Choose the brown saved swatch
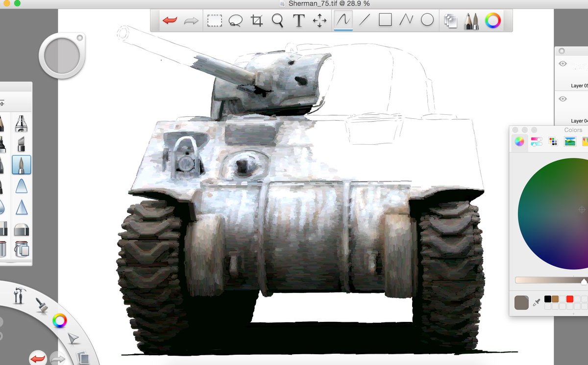Image resolution: width=588 pixels, height=365 pixels. click(x=555, y=299)
